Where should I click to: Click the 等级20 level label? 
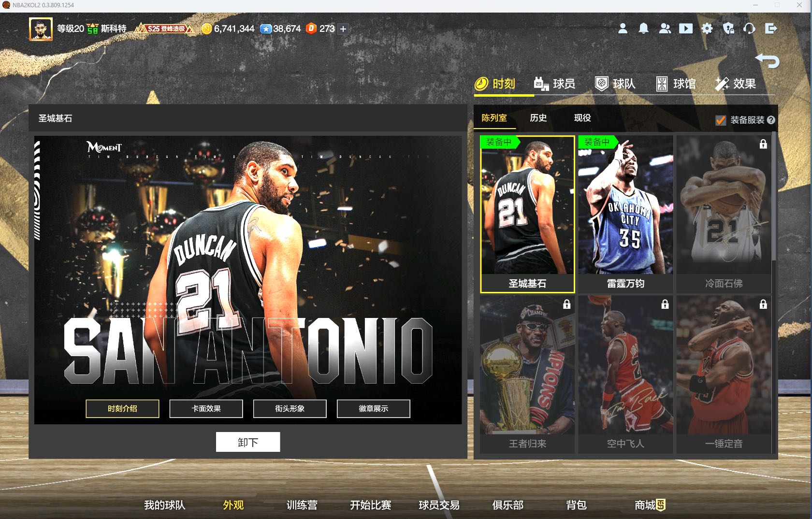pyautogui.click(x=71, y=29)
